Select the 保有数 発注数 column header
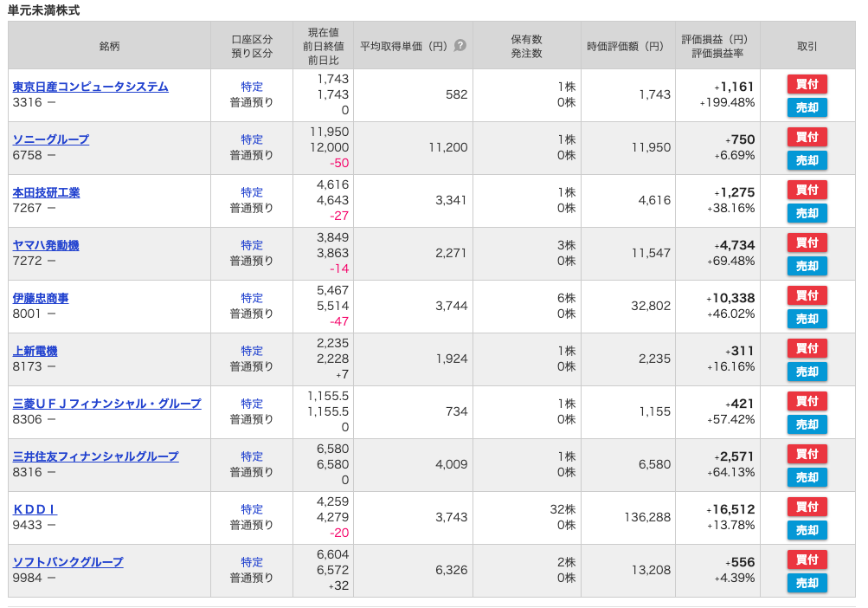Viewport: 868px width, 608px height. click(x=526, y=45)
